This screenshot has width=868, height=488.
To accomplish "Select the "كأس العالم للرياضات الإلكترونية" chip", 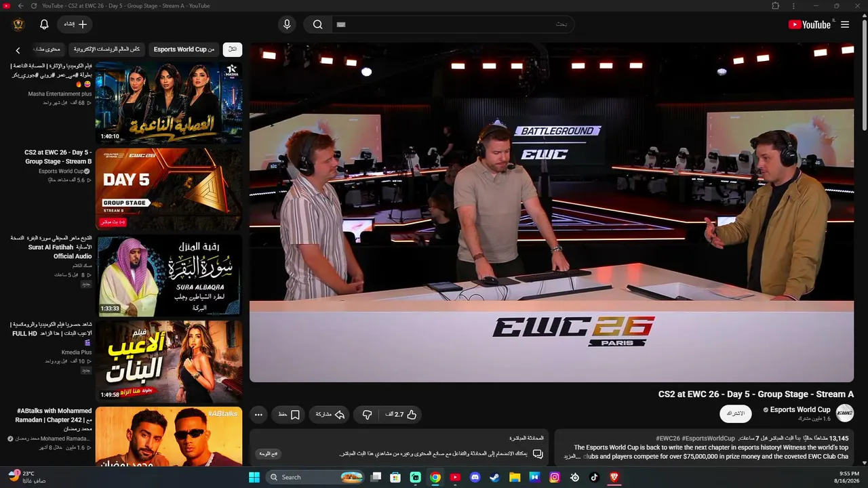I will pos(107,49).
